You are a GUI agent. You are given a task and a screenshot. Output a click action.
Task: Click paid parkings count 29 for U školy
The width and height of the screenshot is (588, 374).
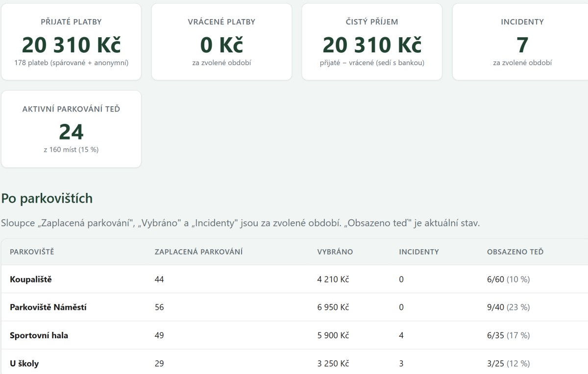(159, 364)
